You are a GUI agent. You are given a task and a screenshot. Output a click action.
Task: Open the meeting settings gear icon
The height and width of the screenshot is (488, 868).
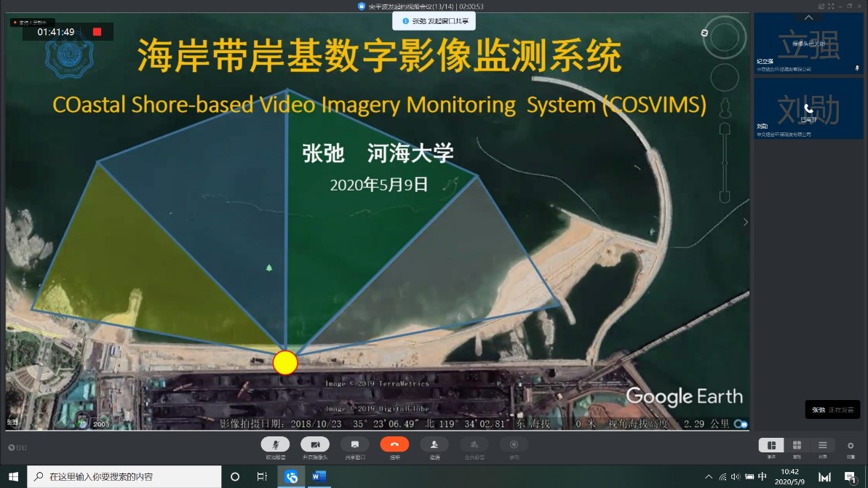click(851, 445)
